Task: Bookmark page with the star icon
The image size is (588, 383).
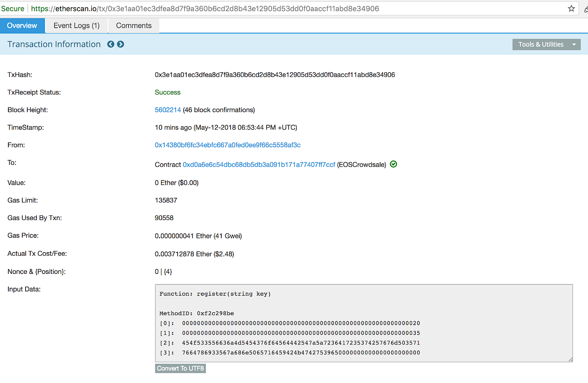Action: pos(571,8)
